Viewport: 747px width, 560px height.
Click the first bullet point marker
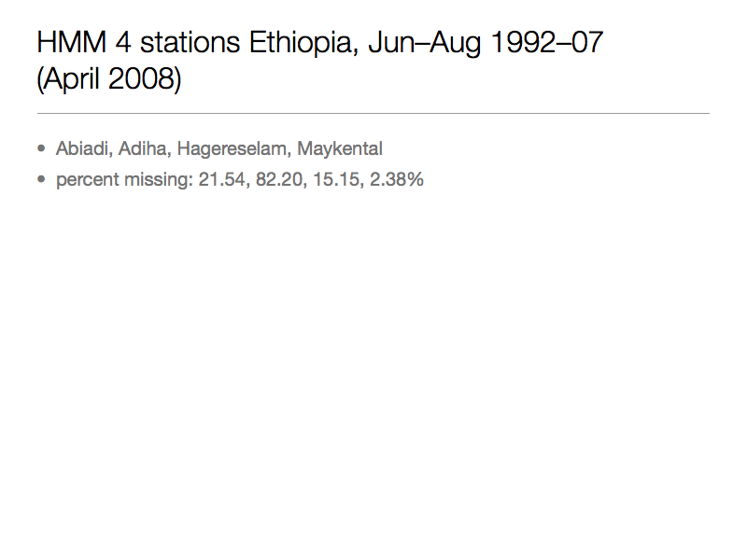pos(41,148)
